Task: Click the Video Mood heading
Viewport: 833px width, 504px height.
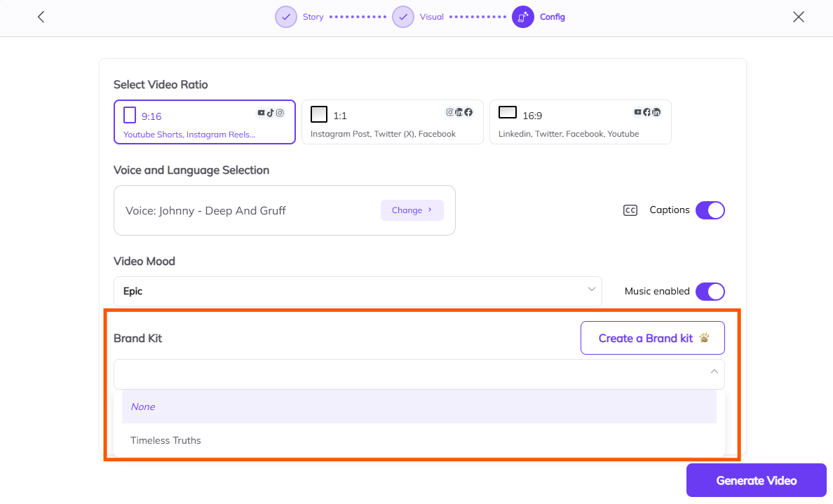Action: pyautogui.click(x=144, y=261)
